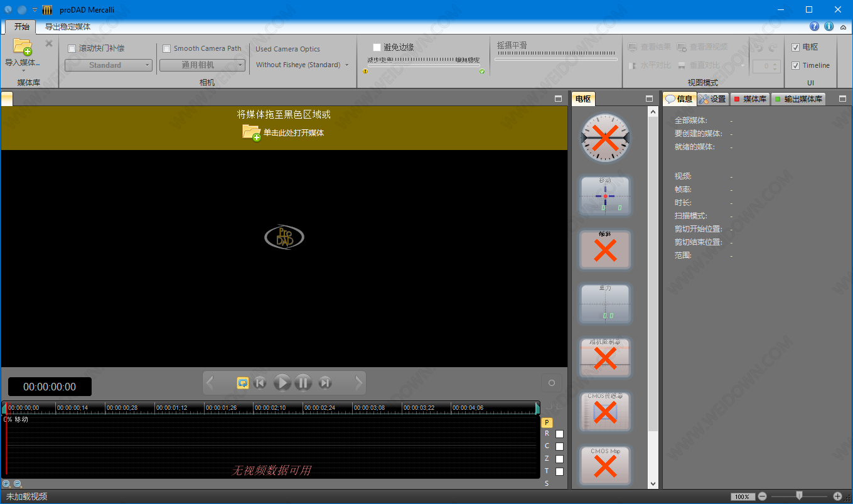Screen dimensions: 853x504
Task: Enable Smooth Camera Path checkbox
Action: 166,48
